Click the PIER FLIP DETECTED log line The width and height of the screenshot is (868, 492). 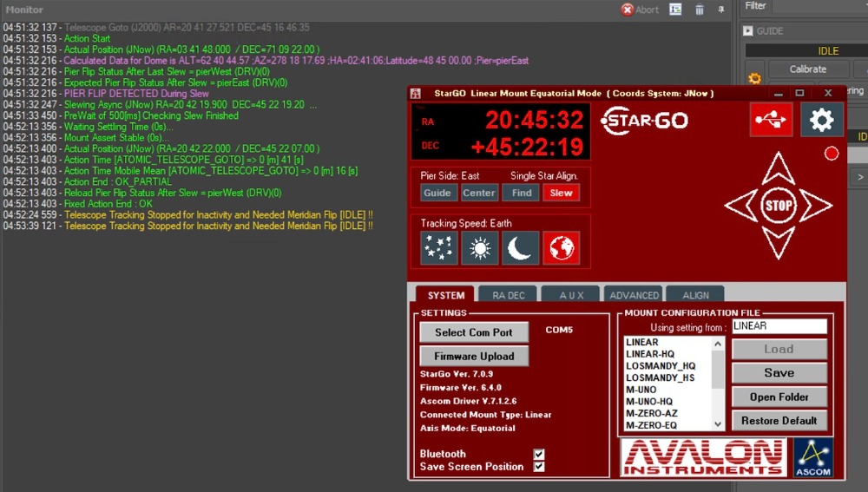pyautogui.click(x=136, y=94)
